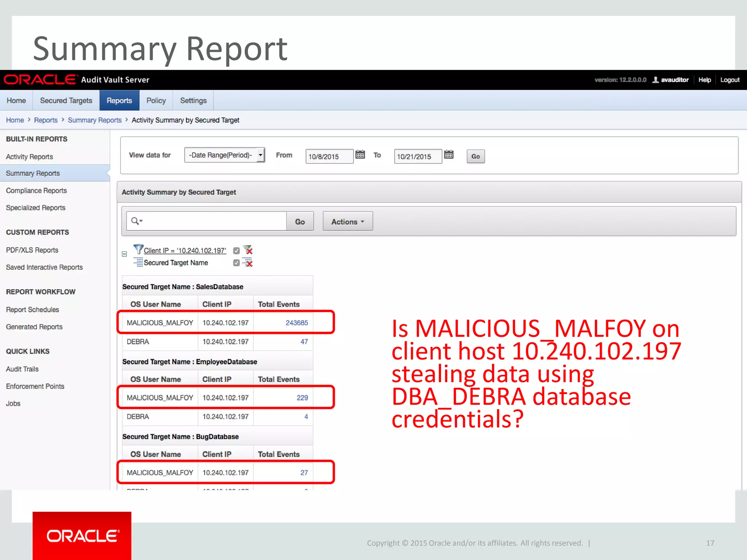747x560 pixels.
Task: Click MALICIOUS_MALFOY cell in the BugDatabase table
Action: point(160,472)
